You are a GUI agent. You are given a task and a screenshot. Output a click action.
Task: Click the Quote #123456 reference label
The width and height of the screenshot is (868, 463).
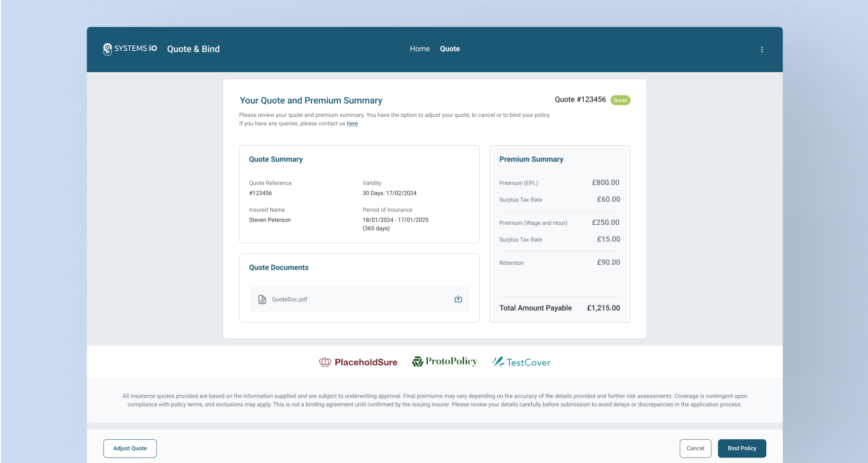coord(580,99)
